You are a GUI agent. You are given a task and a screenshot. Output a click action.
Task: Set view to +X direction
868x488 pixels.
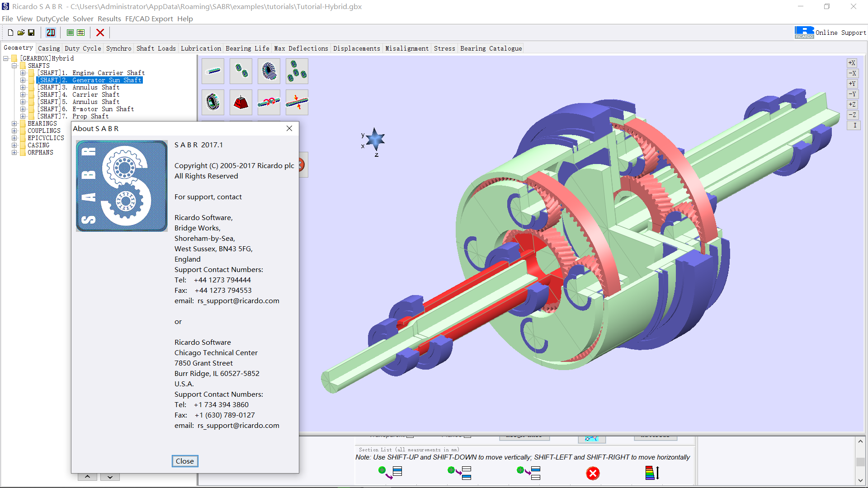click(852, 63)
